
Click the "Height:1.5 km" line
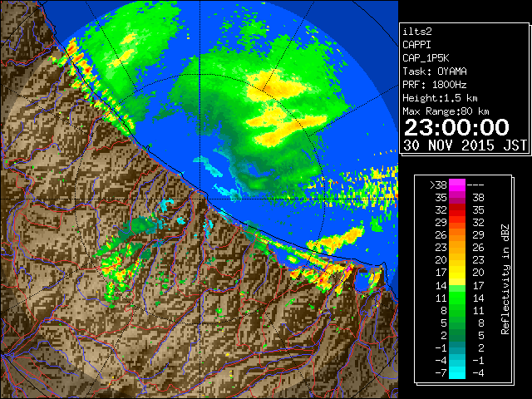(x=440, y=98)
